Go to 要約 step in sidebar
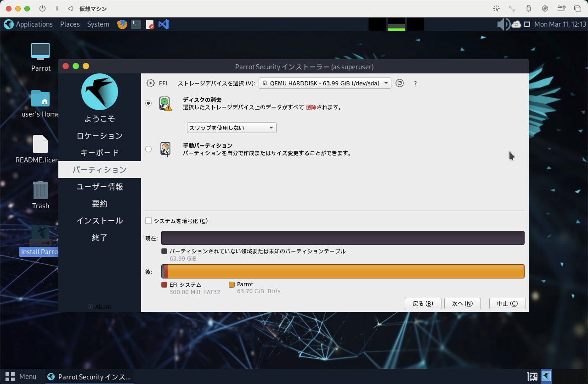The width and height of the screenshot is (588, 384). coord(100,203)
